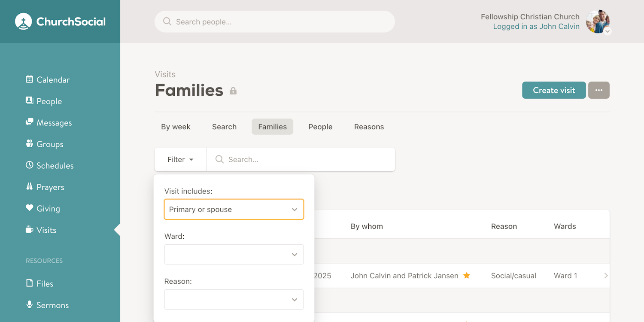644x322 pixels.
Task: Click the lock icon next to Families
Action: tap(233, 91)
